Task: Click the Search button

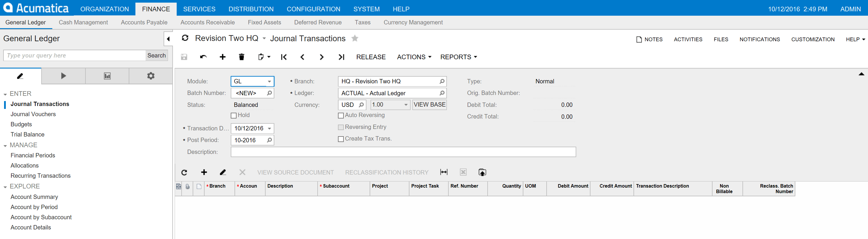Action: click(x=157, y=55)
